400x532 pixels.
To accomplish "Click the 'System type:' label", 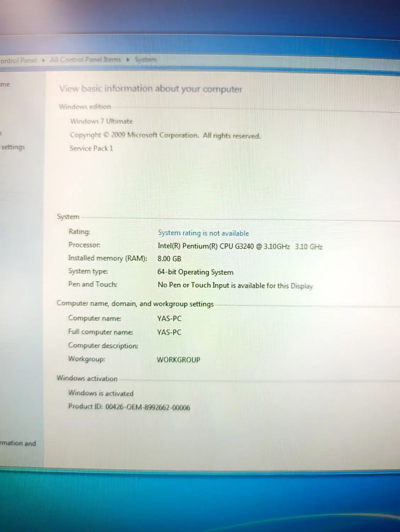I will point(88,271).
